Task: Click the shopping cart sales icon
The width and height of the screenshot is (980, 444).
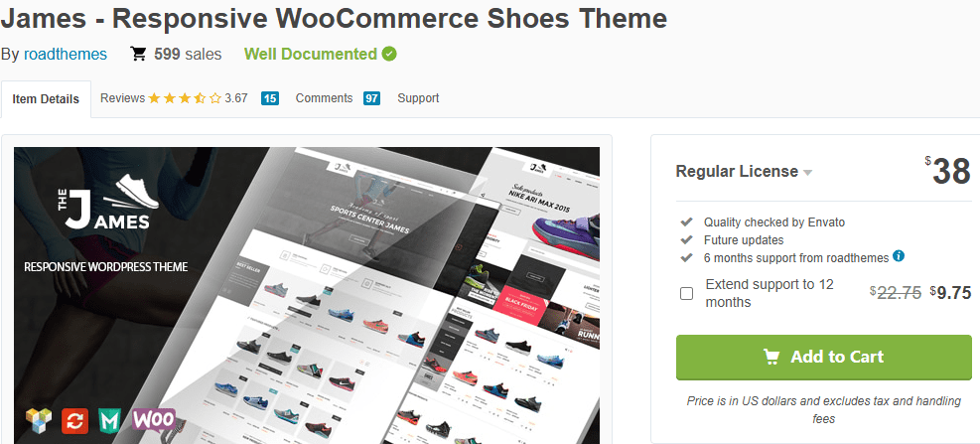Action: coord(138,55)
